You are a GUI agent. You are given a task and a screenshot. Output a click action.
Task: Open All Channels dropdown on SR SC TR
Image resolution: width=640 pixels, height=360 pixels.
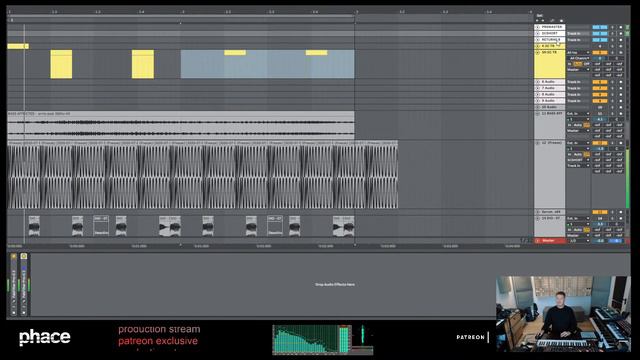click(x=580, y=58)
